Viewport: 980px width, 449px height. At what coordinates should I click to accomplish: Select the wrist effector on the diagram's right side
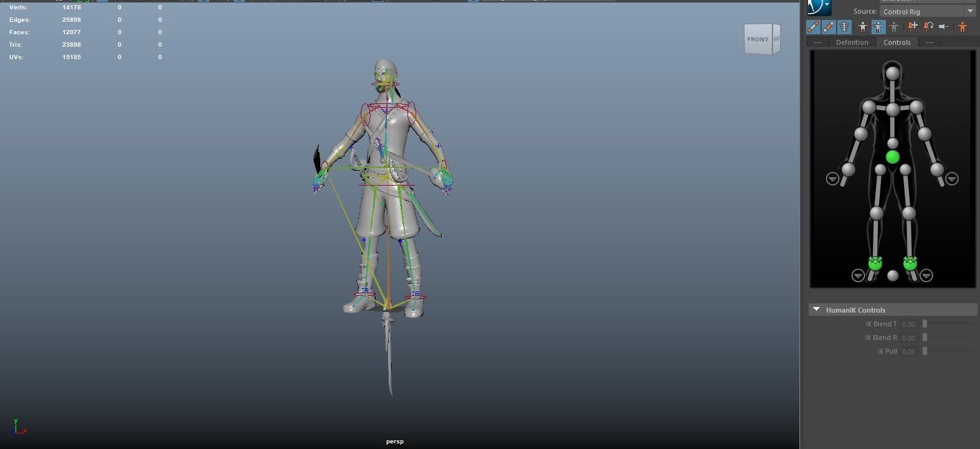pyautogui.click(x=937, y=169)
